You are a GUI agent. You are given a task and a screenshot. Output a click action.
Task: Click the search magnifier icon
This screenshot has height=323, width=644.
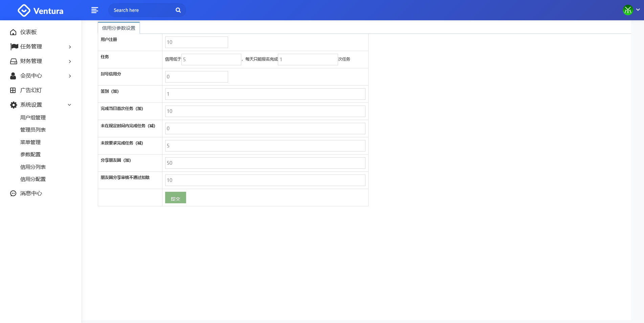[x=178, y=10]
